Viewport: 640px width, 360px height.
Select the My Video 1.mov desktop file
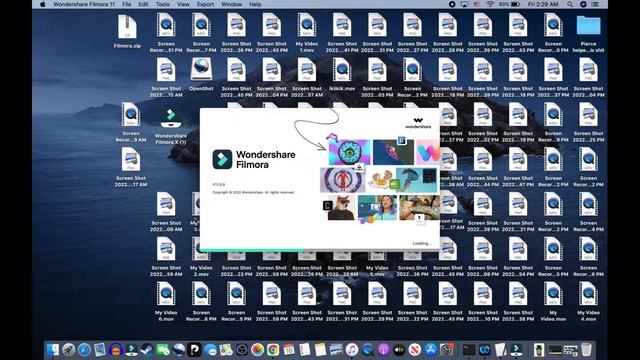coord(307,25)
